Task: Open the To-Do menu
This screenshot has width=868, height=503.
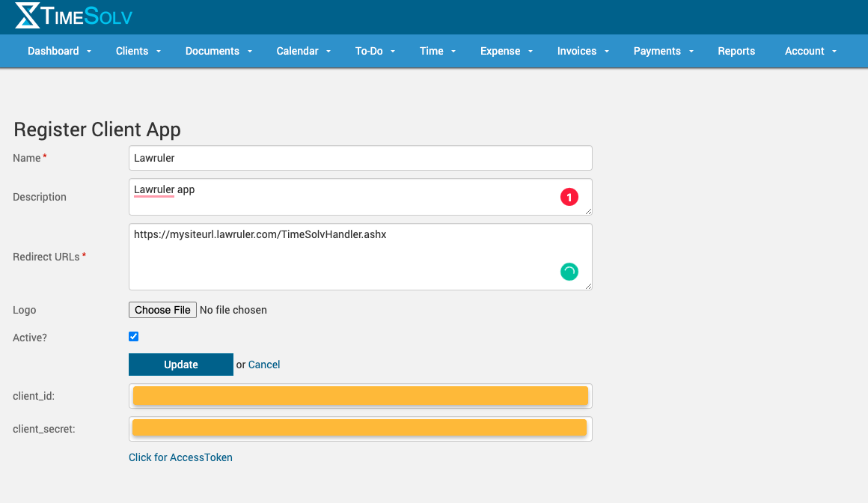Action: (x=369, y=51)
